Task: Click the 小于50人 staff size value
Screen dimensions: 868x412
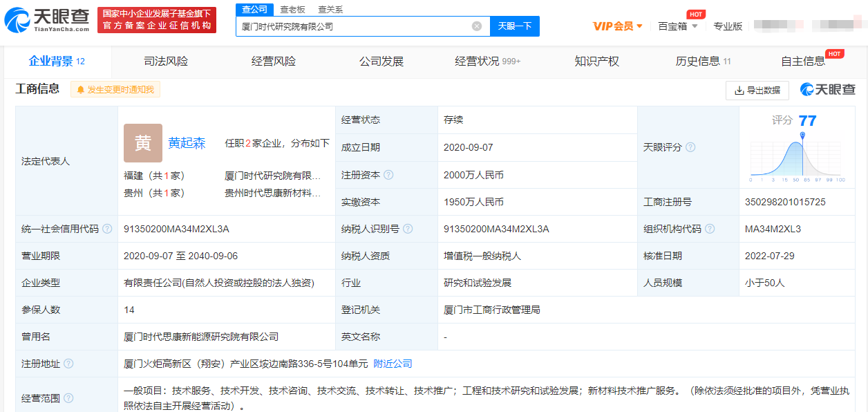Action: point(765,283)
